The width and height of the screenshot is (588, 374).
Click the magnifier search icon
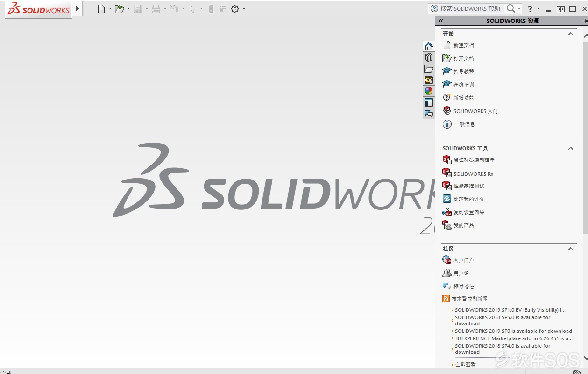point(511,8)
